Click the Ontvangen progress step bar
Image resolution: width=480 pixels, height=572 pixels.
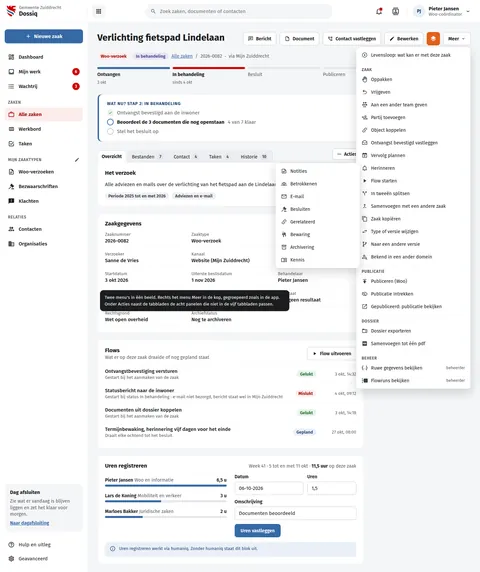point(133,67)
